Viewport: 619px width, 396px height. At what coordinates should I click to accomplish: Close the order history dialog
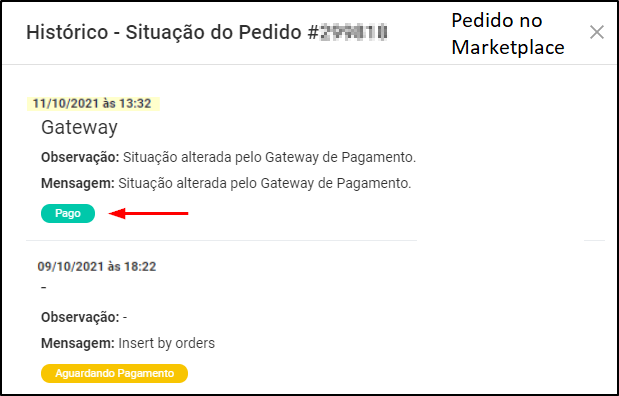tap(596, 32)
